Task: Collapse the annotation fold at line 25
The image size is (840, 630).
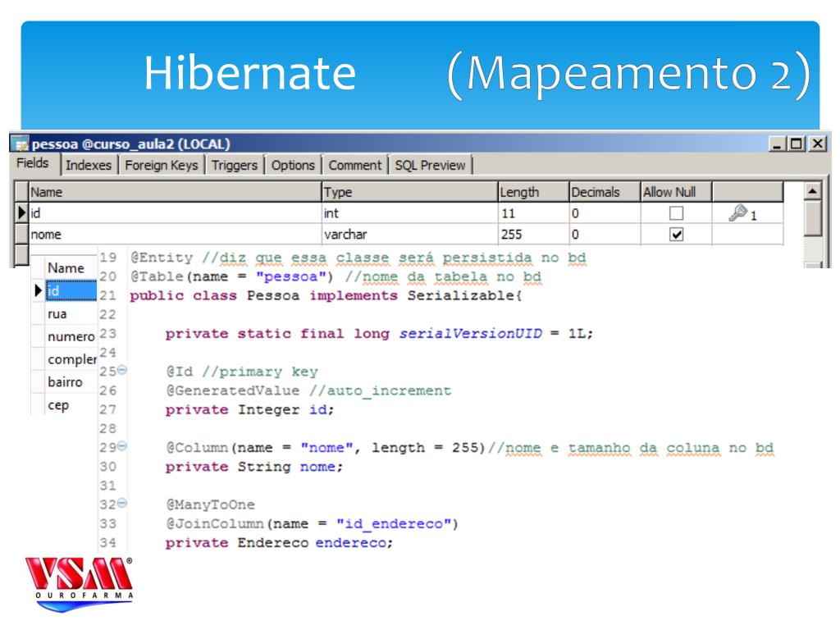Action: click(122, 370)
